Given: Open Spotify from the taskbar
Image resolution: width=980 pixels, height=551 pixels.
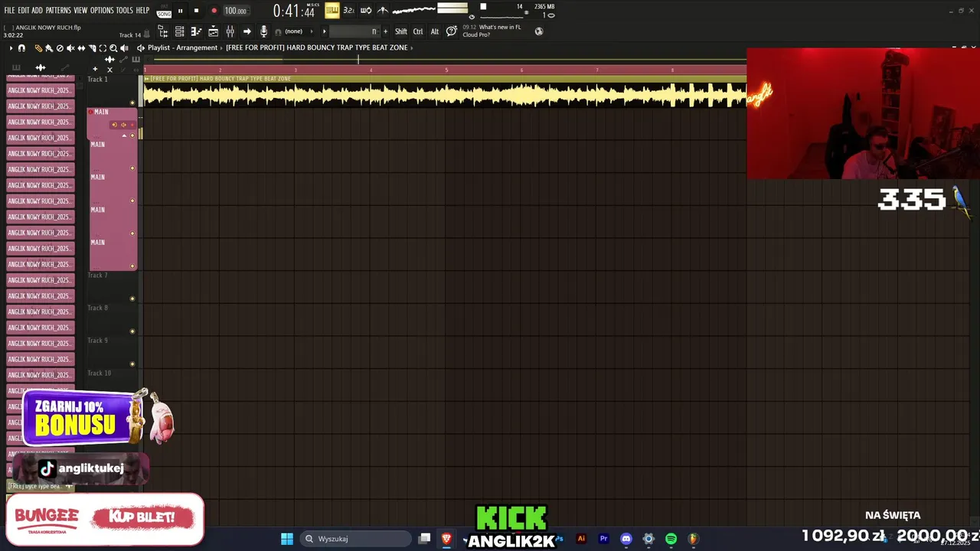Looking at the screenshot, I should (671, 539).
